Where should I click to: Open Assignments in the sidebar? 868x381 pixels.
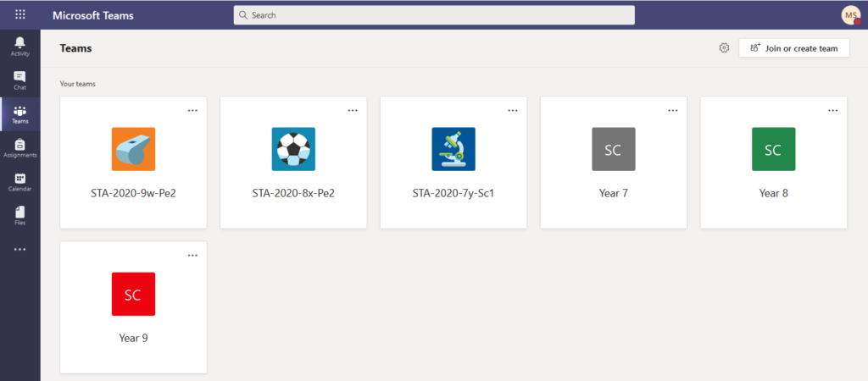point(20,148)
